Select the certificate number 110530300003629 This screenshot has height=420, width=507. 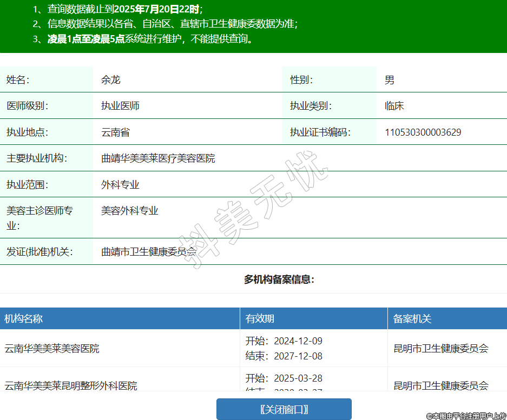423,132
